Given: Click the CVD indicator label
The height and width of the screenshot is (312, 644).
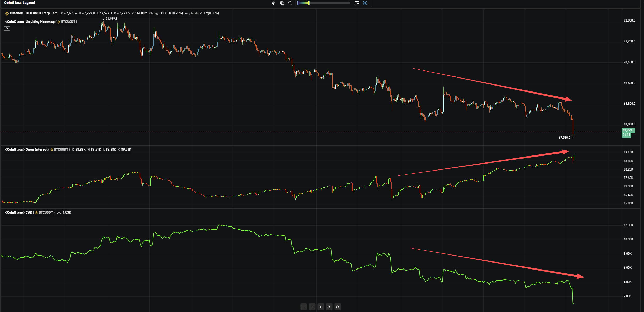Looking at the screenshot, I should click(x=29, y=212).
